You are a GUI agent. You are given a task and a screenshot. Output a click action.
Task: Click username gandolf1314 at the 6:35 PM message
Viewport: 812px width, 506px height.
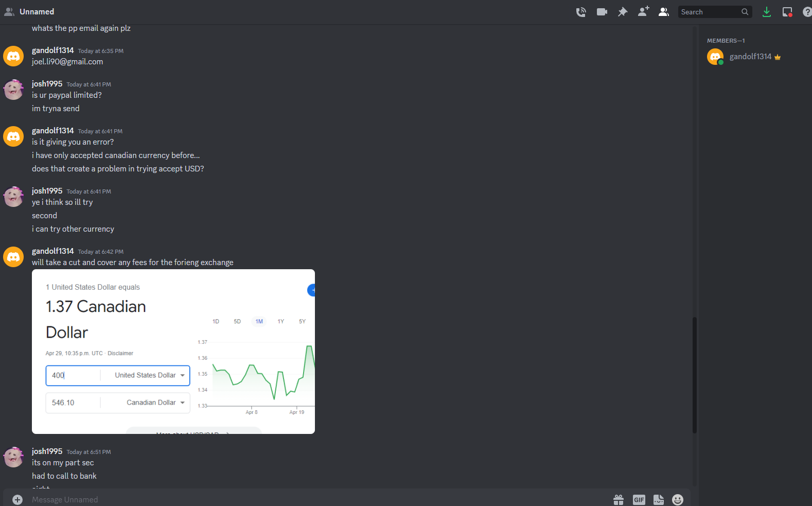(x=53, y=50)
